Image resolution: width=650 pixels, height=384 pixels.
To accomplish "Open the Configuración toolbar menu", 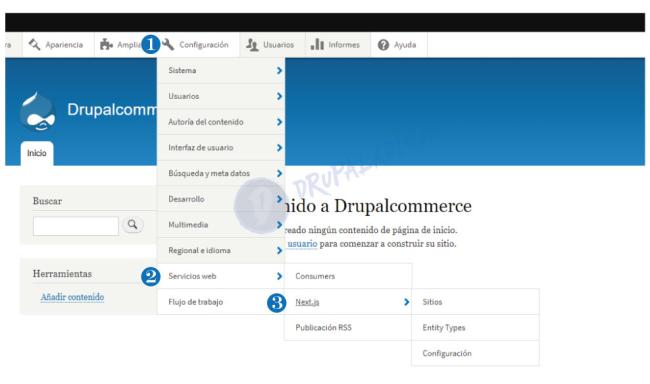I will pyautogui.click(x=198, y=44).
